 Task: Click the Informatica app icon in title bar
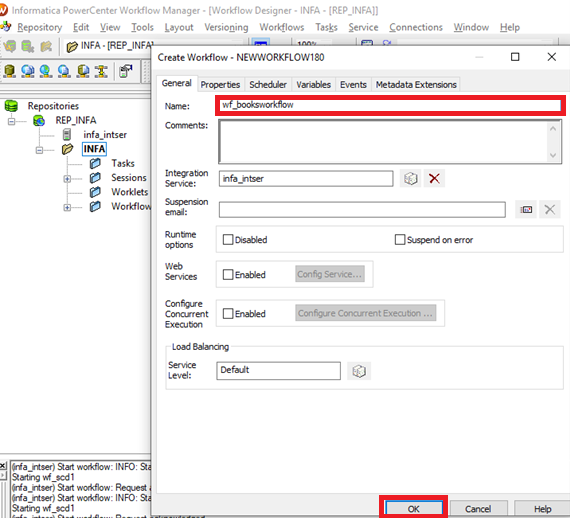pyautogui.click(x=3, y=10)
